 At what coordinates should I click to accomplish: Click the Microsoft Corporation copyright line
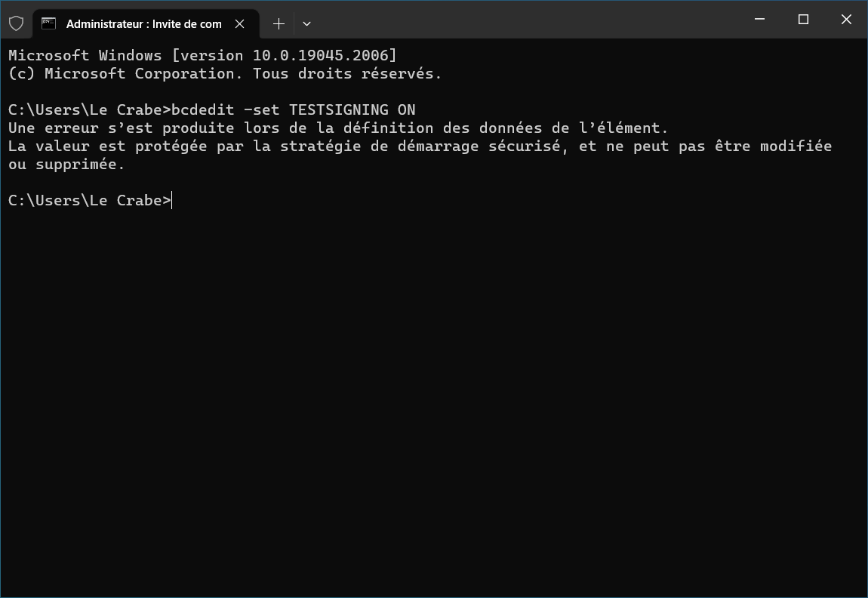(x=225, y=74)
